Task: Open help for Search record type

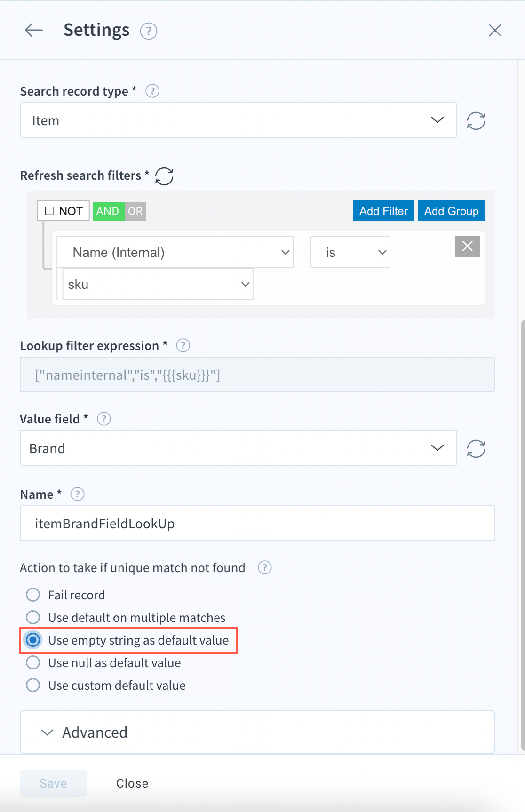Action: point(152,91)
